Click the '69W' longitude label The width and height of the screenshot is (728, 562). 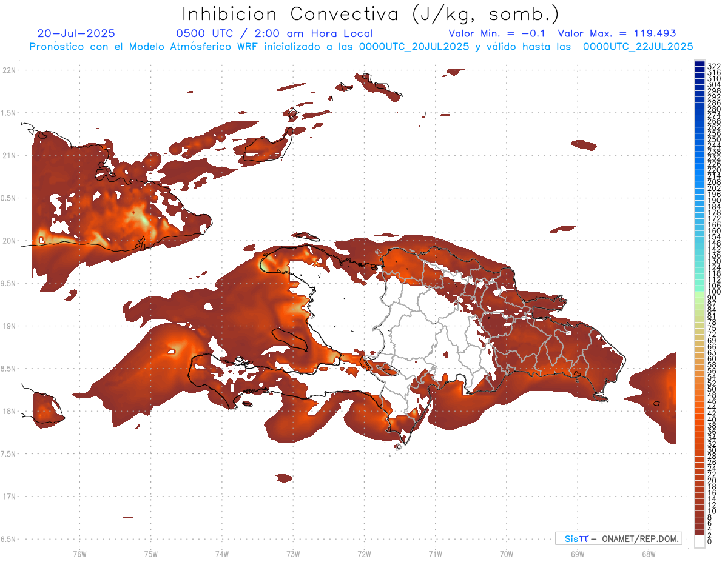pos(578,554)
